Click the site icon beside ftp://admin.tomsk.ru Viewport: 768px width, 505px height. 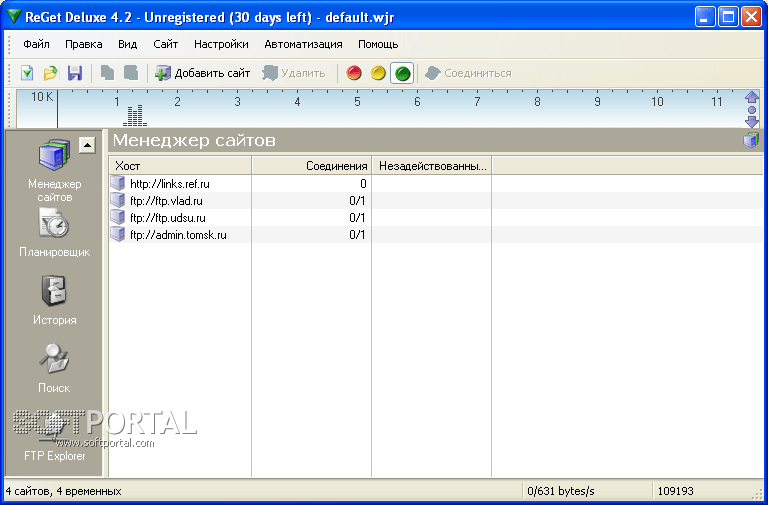pos(118,234)
